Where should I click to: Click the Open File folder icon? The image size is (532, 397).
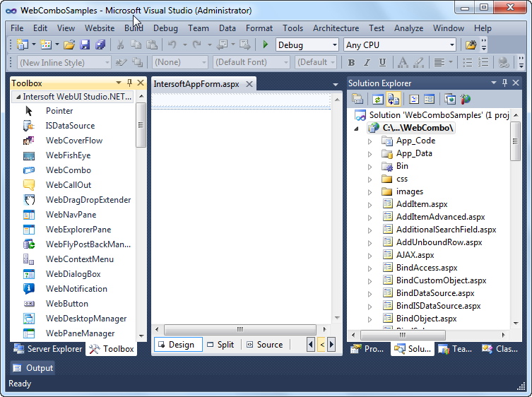[x=69, y=45]
